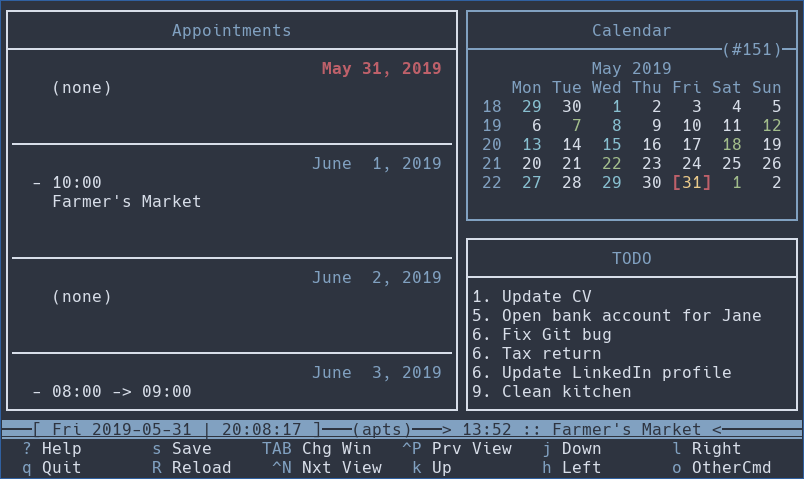
Task: Click week number 22 in calendar
Action: [x=491, y=183]
